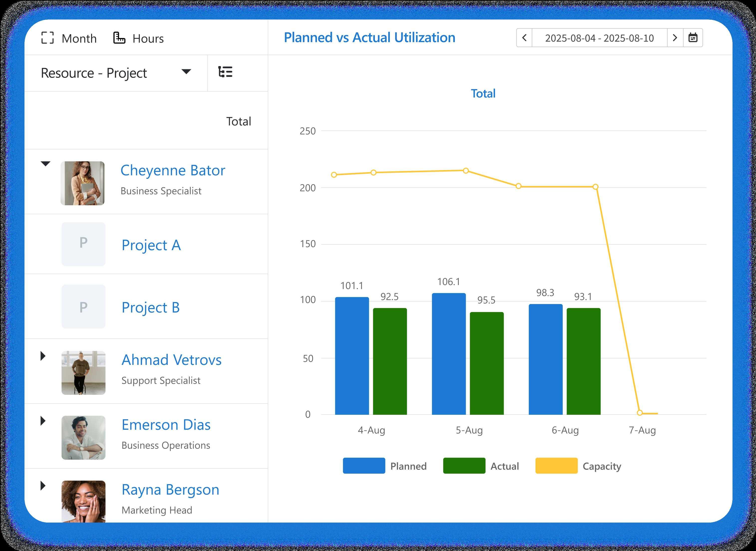This screenshot has width=756, height=551.
Task: Click the Month fullscreen bracket icon
Action: pyautogui.click(x=47, y=38)
